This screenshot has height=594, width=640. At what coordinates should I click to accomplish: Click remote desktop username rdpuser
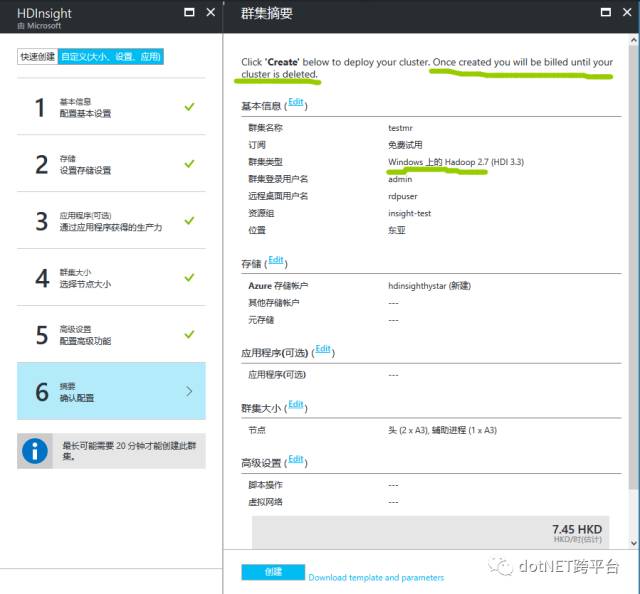tap(403, 196)
